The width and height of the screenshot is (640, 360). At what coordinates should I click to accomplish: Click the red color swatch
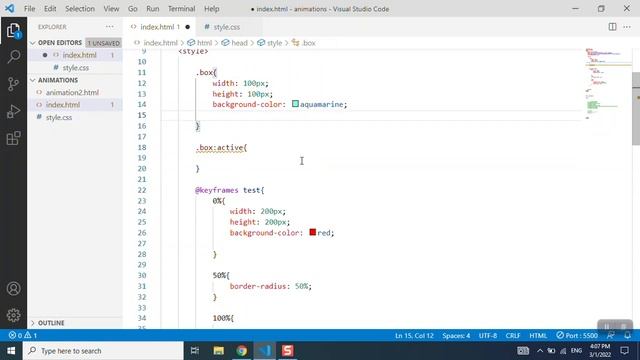(x=313, y=232)
